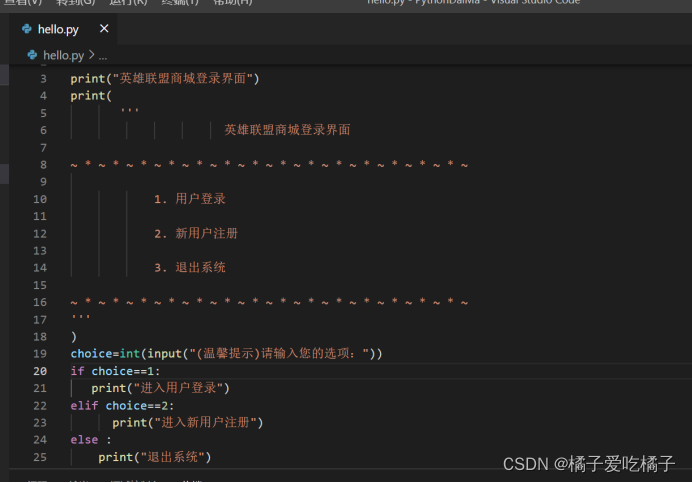Viewport: 692px width, 483px height.
Task: Click the print("进入用户登录") statement
Action: [161, 388]
